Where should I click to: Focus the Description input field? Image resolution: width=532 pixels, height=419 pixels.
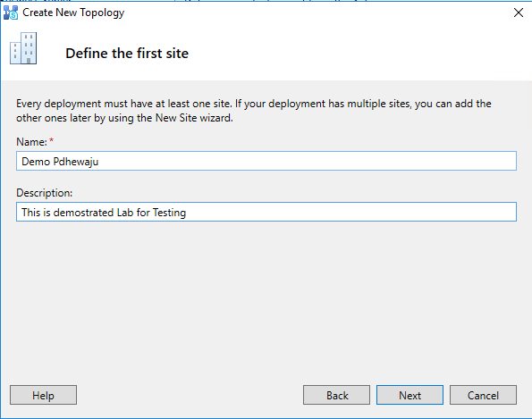tap(266, 212)
